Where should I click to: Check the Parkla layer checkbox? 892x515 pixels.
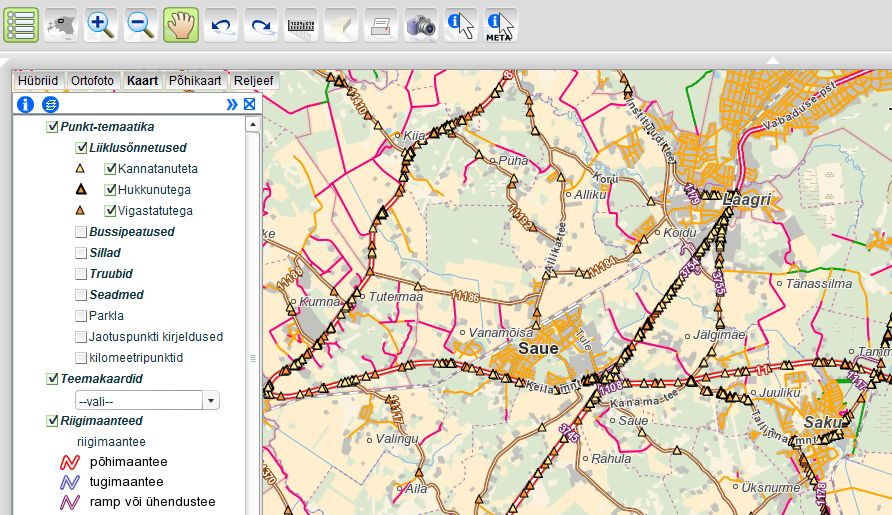(81, 316)
